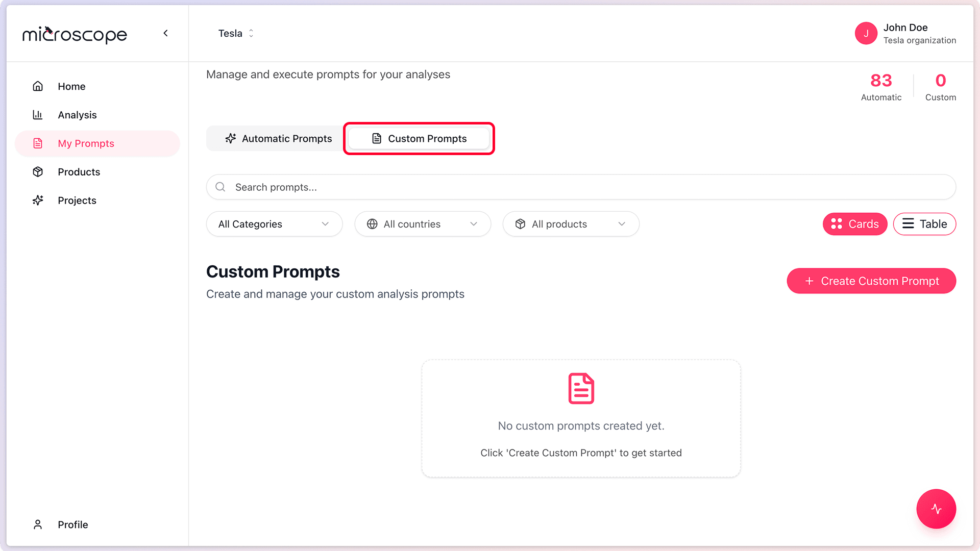Switch to the Automatic Prompts tab

279,138
